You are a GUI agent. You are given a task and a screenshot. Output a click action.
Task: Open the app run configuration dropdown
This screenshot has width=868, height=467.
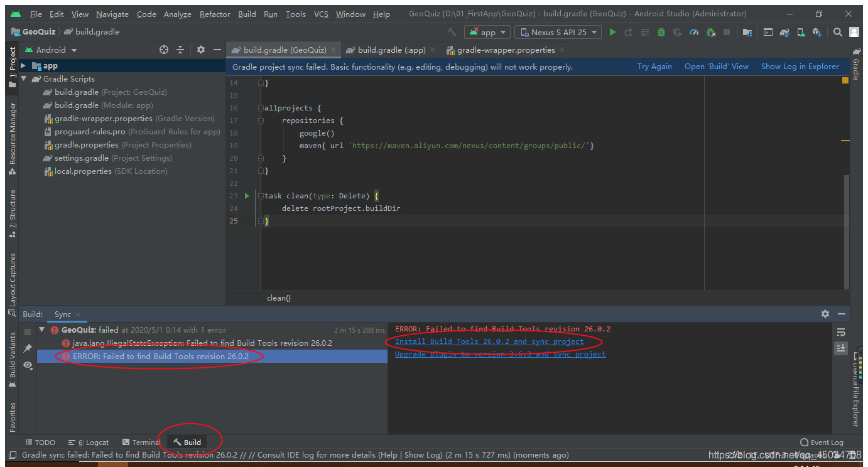(487, 31)
